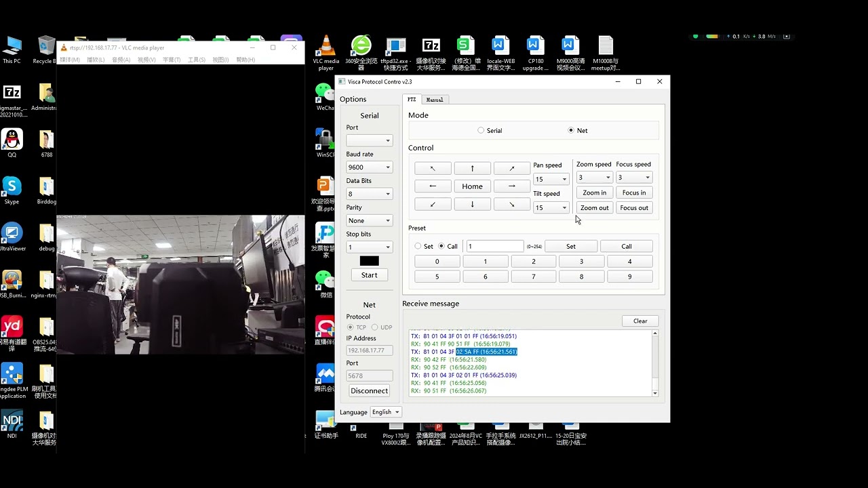Open Language English dropdown

(x=386, y=412)
